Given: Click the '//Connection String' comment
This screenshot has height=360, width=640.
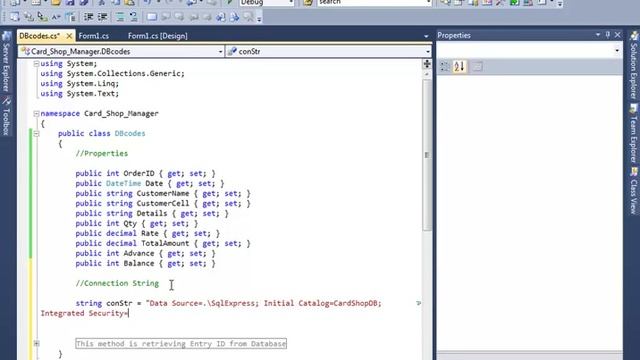Looking at the screenshot, I should [117, 283].
